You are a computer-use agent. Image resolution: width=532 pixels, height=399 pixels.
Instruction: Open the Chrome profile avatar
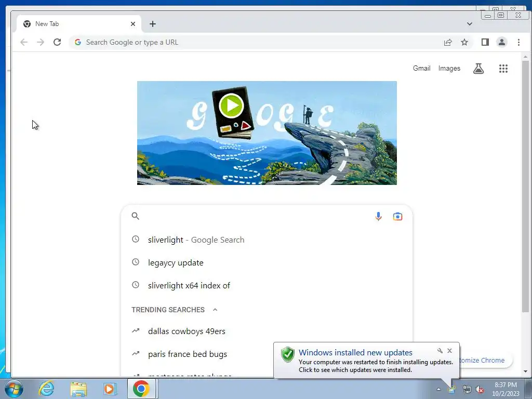pyautogui.click(x=502, y=42)
